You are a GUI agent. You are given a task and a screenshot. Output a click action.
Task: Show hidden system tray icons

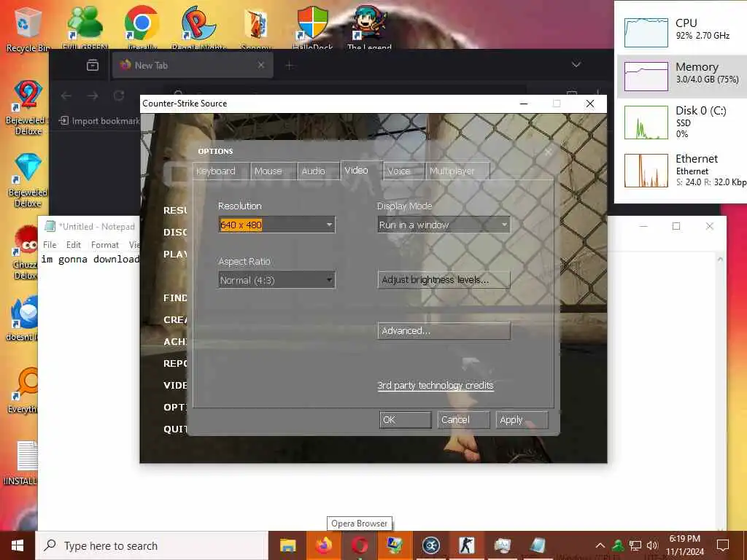(x=600, y=545)
